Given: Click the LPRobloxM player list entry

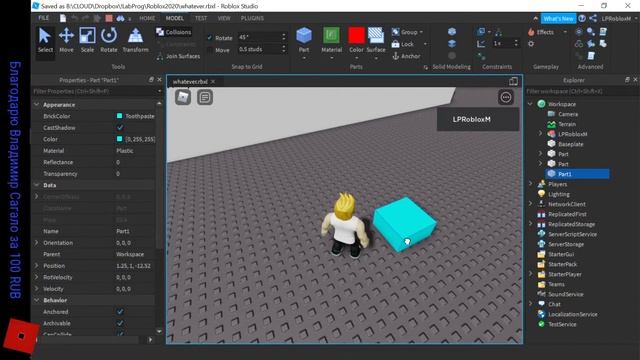Looking at the screenshot, I should click(478, 119).
